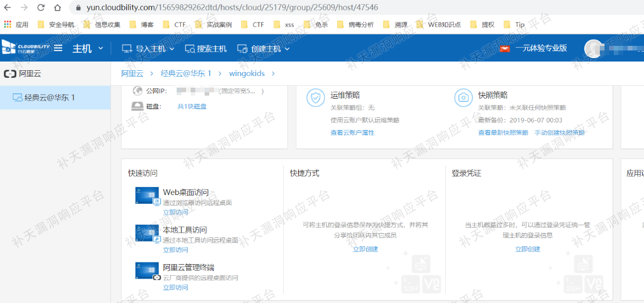Screen dimensions: 644x303
Task: Click wingokids breadcrumb
Action: click(247, 73)
